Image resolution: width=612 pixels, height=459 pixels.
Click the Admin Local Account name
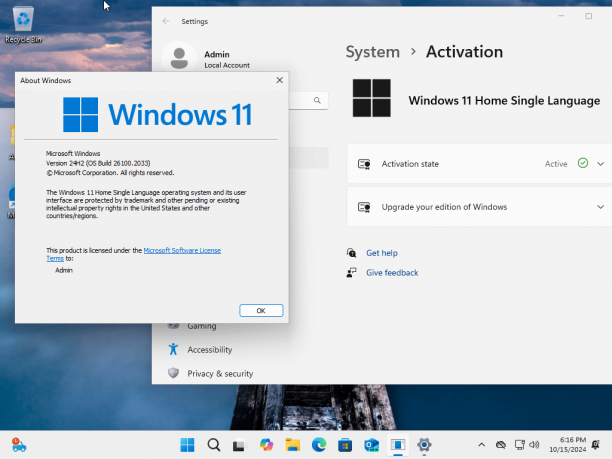tap(227, 59)
